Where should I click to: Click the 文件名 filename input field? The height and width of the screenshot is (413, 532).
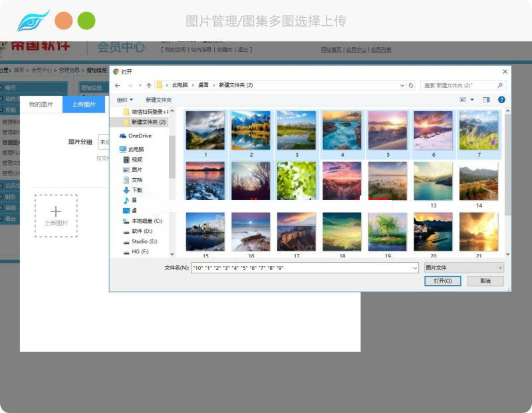tap(303, 267)
